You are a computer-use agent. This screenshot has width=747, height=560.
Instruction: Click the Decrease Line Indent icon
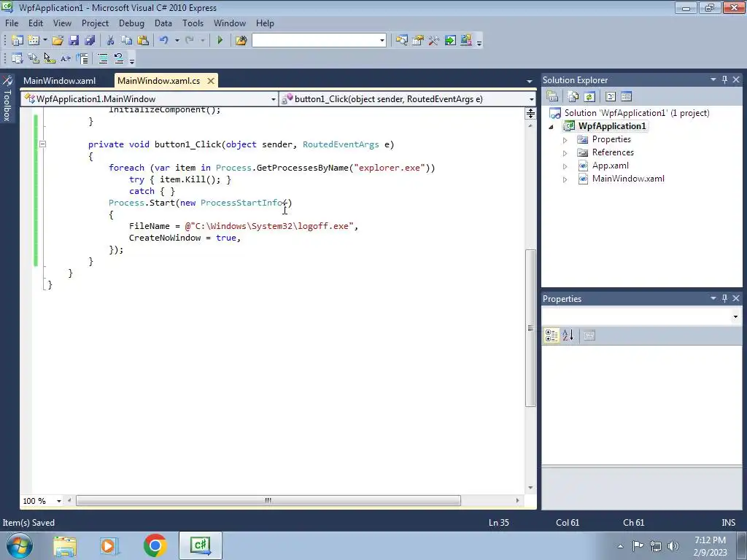pos(82,58)
